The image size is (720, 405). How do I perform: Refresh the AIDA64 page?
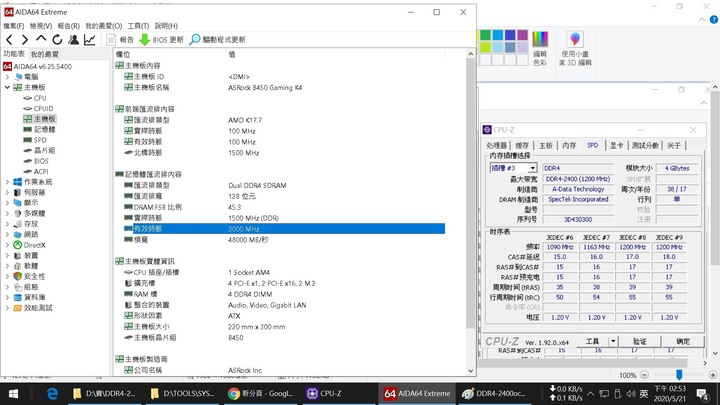click(57, 39)
